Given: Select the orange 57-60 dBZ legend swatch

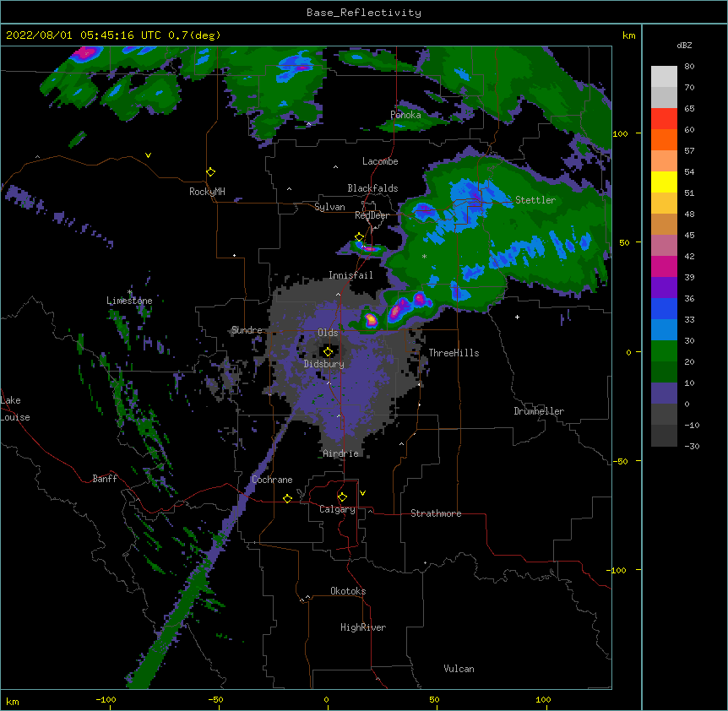Looking at the screenshot, I should (664, 139).
